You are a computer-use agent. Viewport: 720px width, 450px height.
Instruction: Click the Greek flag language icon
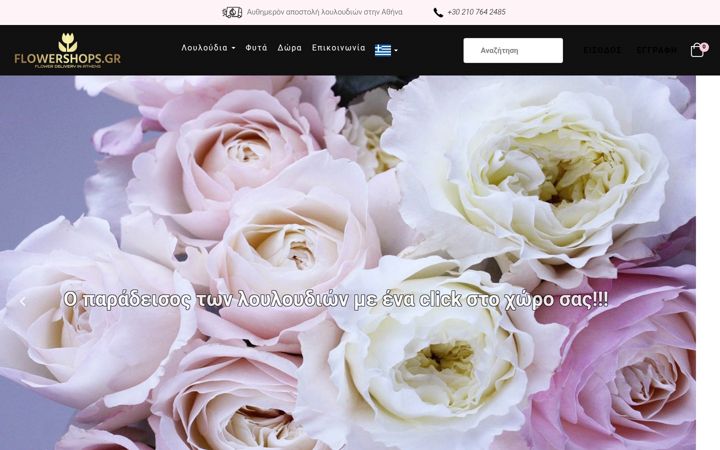[x=382, y=50]
